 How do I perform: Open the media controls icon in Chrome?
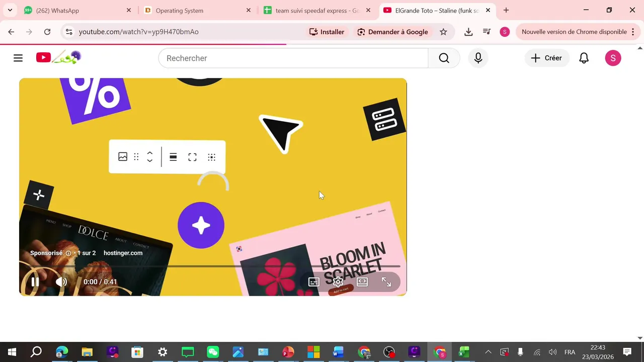tap(487, 32)
